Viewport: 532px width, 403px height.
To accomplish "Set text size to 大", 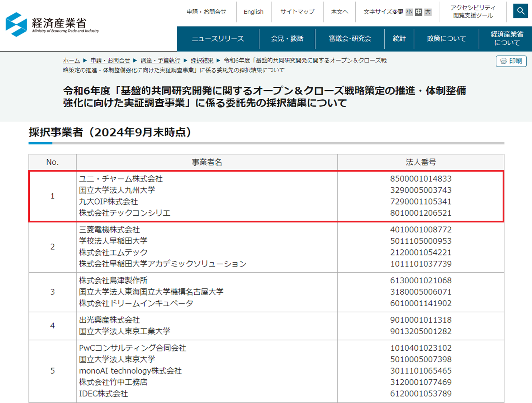I will click(428, 12).
